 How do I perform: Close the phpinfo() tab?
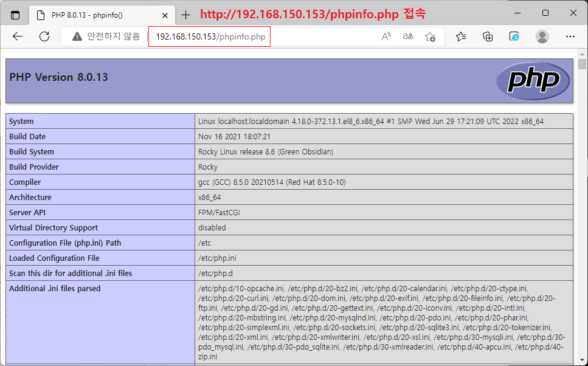165,15
